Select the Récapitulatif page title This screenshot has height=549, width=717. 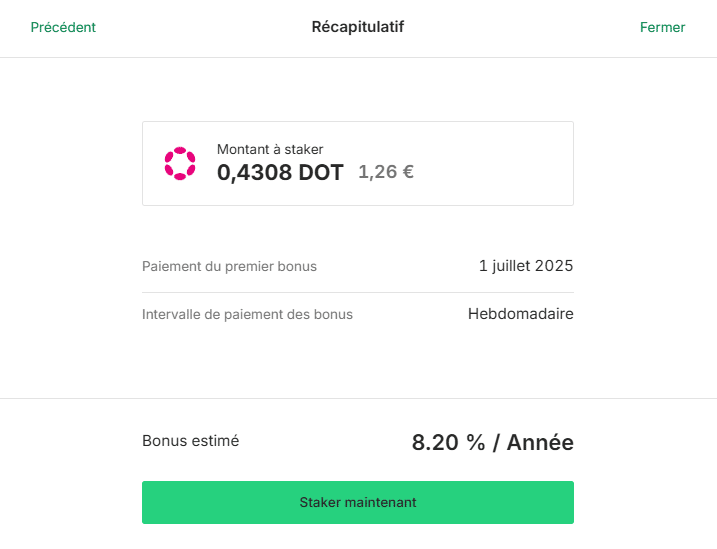click(x=358, y=27)
